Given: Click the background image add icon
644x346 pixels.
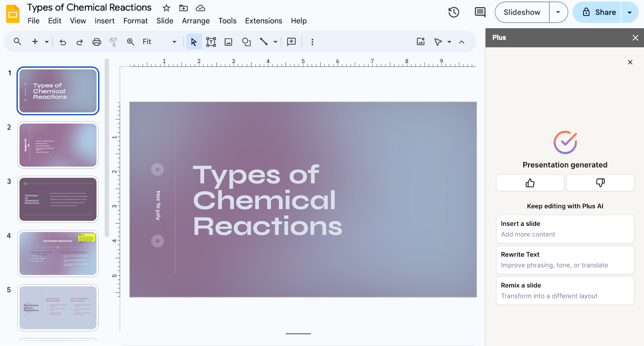Looking at the screenshot, I should (x=421, y=41).
